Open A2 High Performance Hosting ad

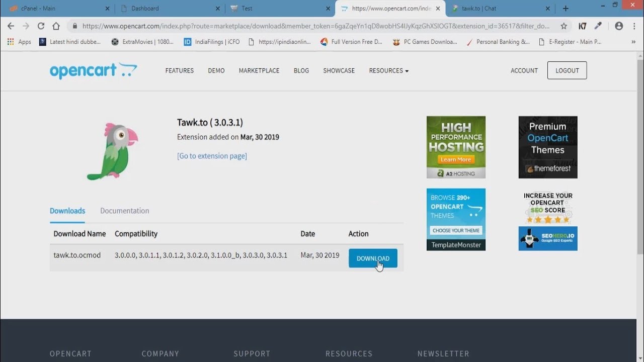coord(456,147)
